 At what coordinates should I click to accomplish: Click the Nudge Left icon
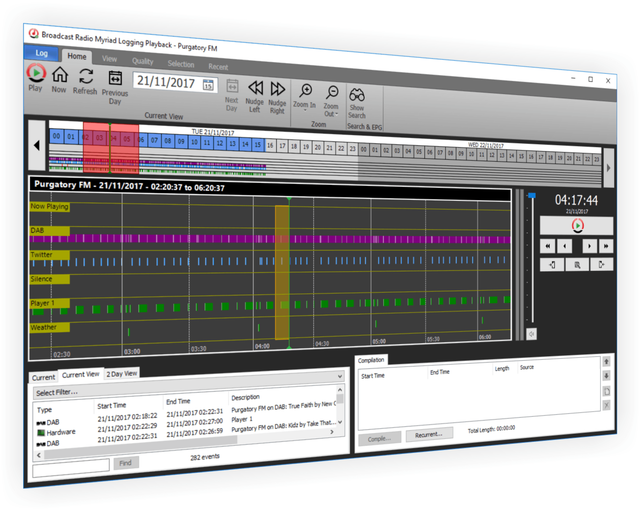tap(255, 90)
